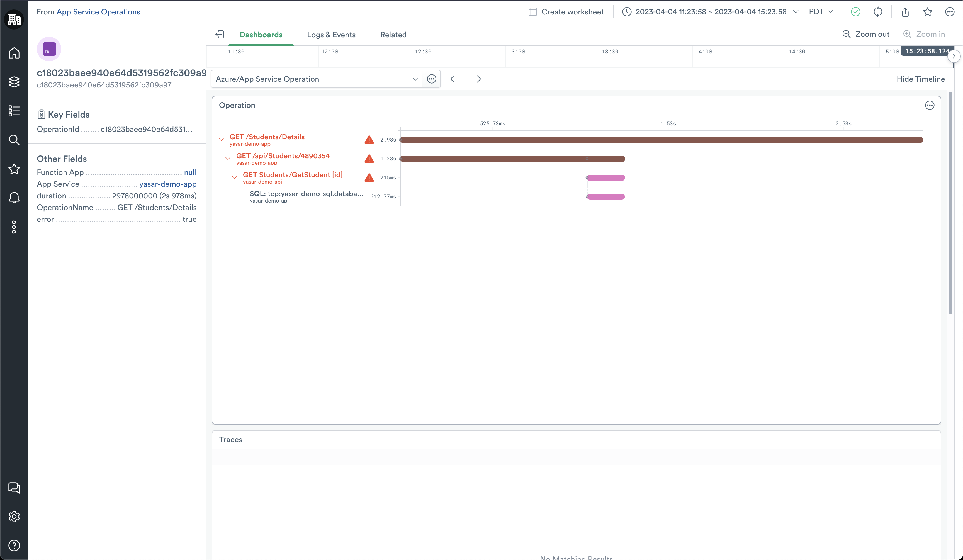Switch to the Related tab
Viewport: 963px width, 560px height.
pyautogui.click(x=393, y=35)
